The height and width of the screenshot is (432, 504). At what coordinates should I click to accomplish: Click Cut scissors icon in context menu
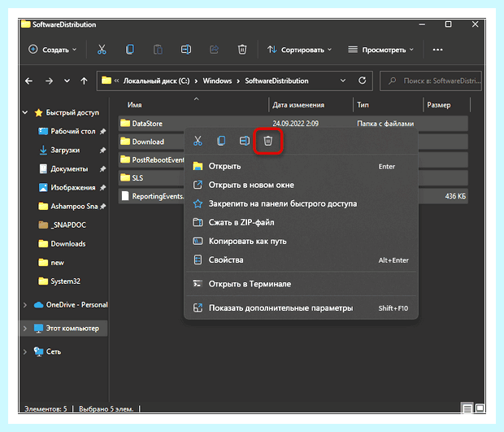198,141
